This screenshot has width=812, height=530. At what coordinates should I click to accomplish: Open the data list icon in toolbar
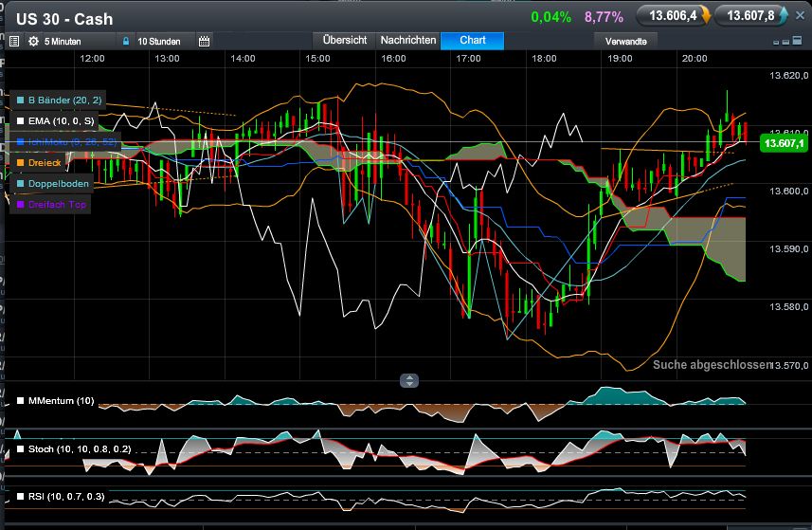point(14,42)
